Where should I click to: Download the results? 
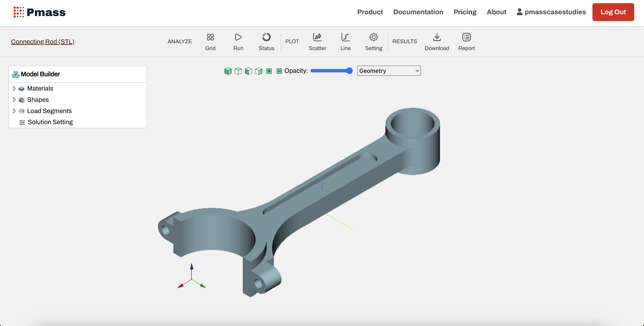tap(437, 42)
